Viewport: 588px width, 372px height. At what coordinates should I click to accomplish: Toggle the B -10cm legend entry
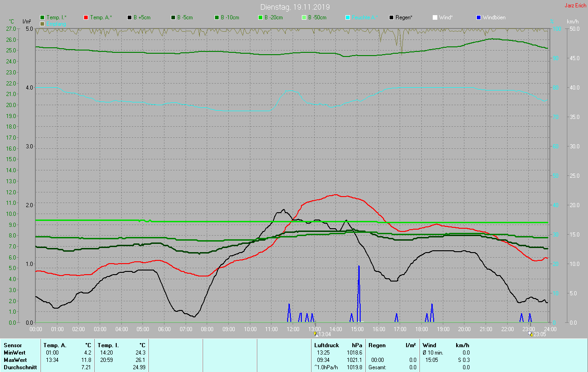[x=217, y=17]
